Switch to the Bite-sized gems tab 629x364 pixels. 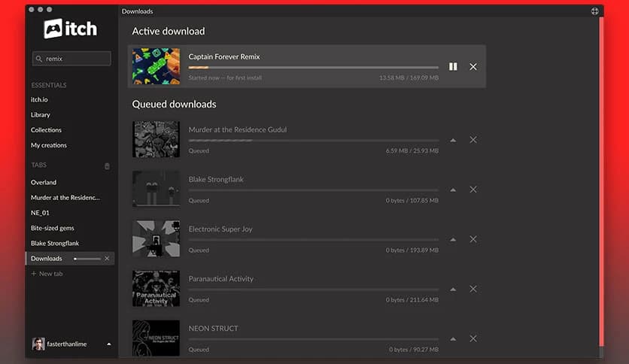(x=53, y=228)
